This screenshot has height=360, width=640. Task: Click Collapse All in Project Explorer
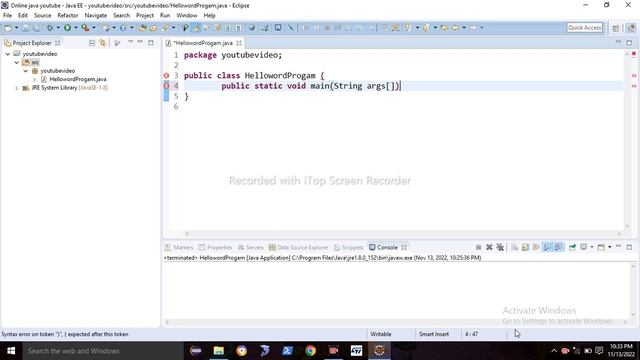(92, 43)
